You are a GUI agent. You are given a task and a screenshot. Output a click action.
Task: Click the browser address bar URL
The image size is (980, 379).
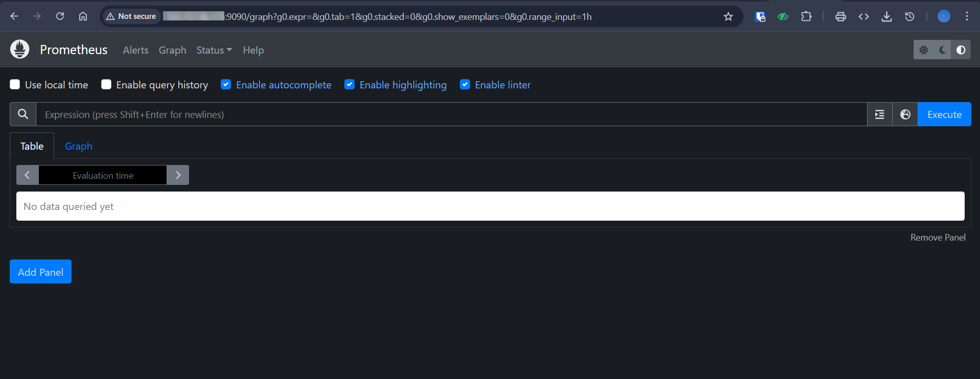(x=377, y=17)
